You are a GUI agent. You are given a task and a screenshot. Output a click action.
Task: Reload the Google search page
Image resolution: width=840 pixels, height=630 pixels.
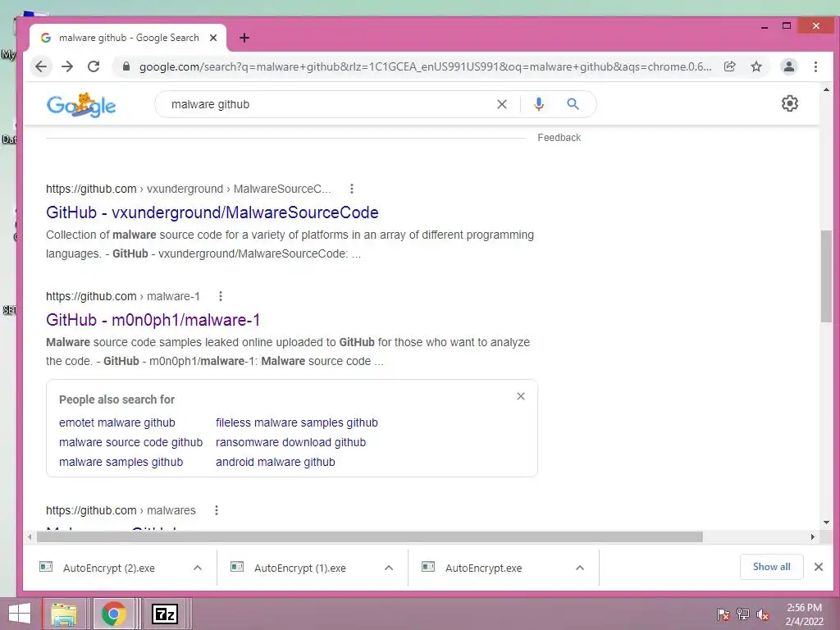pyautogui.click(x=94, y=66)
